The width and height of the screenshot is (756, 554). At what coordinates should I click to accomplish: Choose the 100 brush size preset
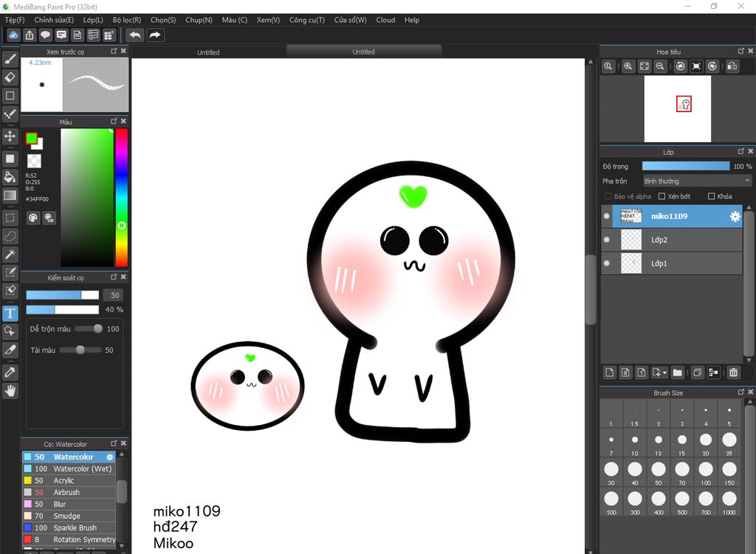pyautogui.click(x=706, y=472)
